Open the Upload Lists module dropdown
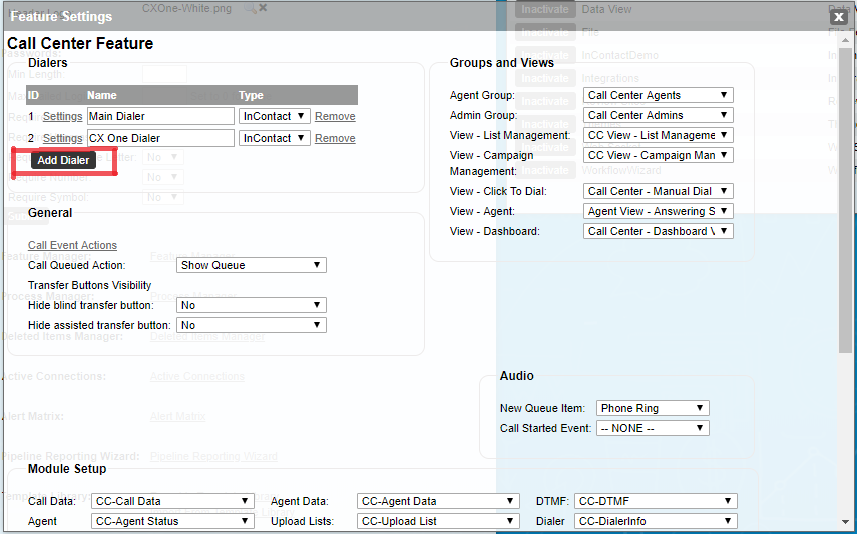This screenshot has height=534, width=857. pyautogui.click(x=438, y=521)
